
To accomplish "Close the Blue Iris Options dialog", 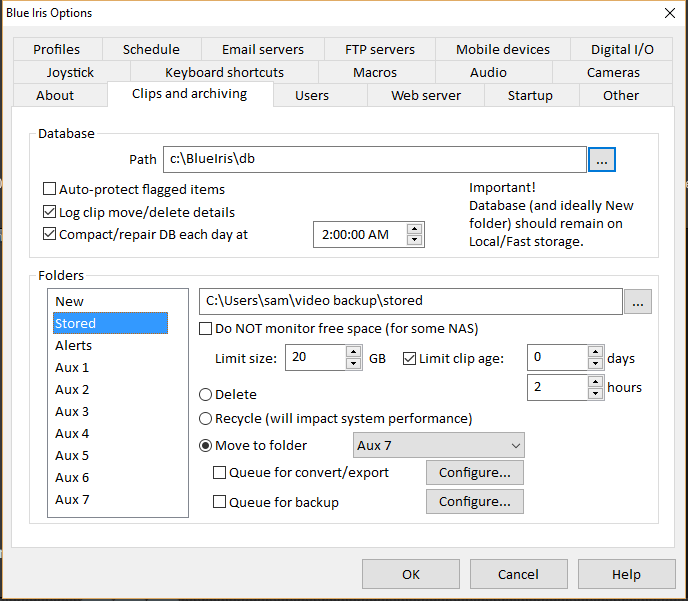I will [x=670, y=13].
